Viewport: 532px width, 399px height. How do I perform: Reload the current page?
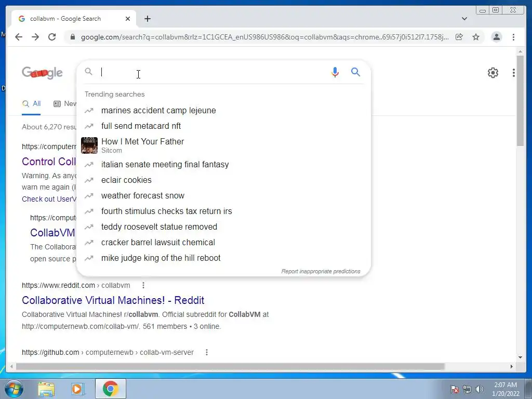coord(52,37)
